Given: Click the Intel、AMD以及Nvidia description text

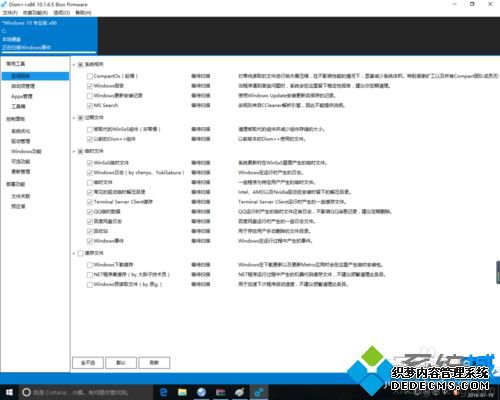Looking at the screenshot, I should [x=294, y=192].
